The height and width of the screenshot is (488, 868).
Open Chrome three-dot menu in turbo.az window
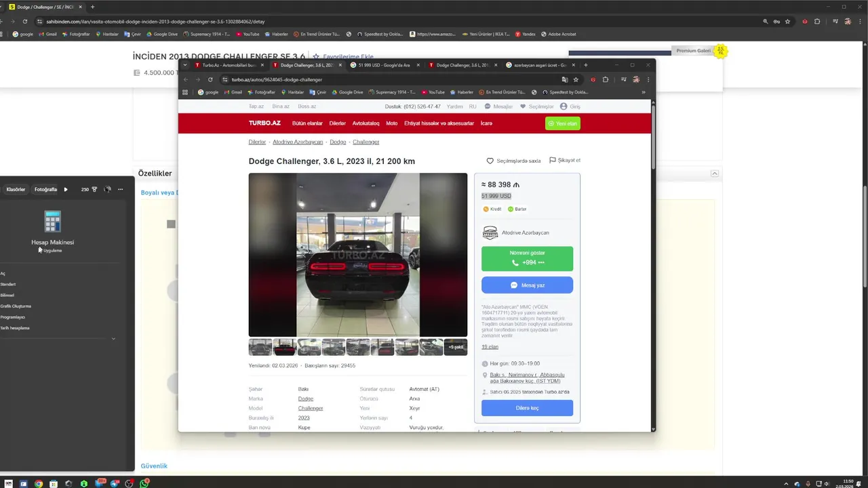(x=648, y=79)
